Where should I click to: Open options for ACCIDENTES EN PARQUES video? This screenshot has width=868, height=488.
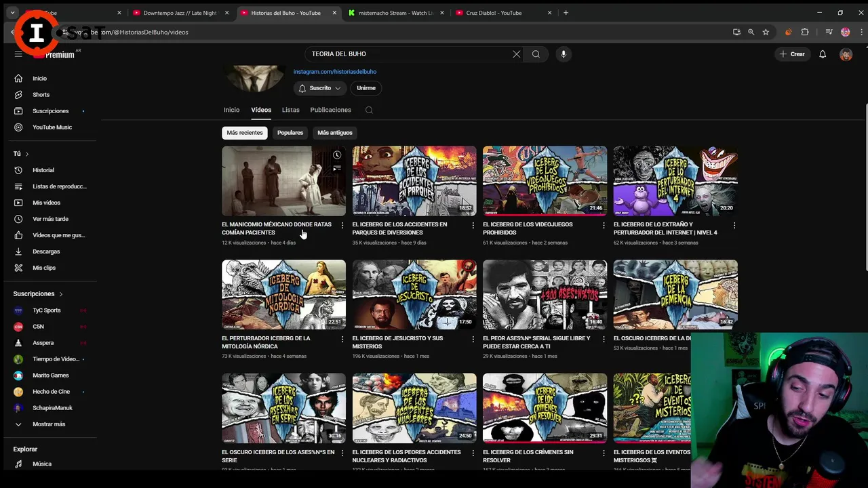pyautogui.click(x=473, y=225)
